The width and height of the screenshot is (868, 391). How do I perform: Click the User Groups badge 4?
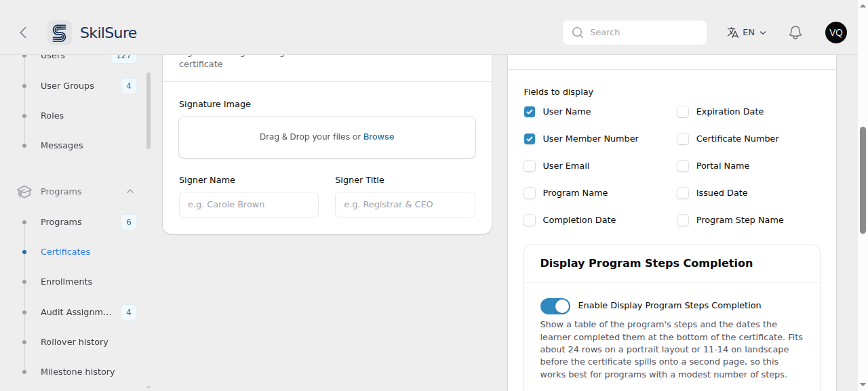[129, 86]
